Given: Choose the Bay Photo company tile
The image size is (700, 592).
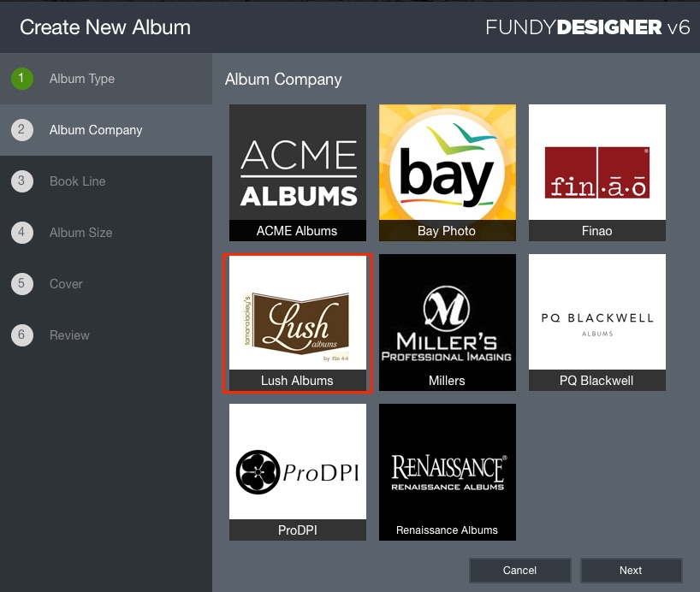Looking at the screenshot, I should click(448, 173).
